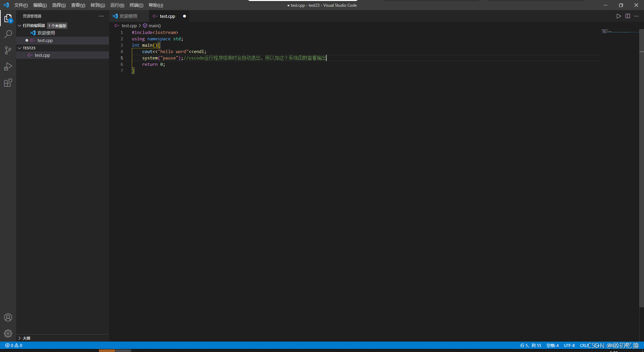Image resolution: width=644 pixels, height=352 pixels.
Task: Click the cout hello word line
Action: (174, 52)
